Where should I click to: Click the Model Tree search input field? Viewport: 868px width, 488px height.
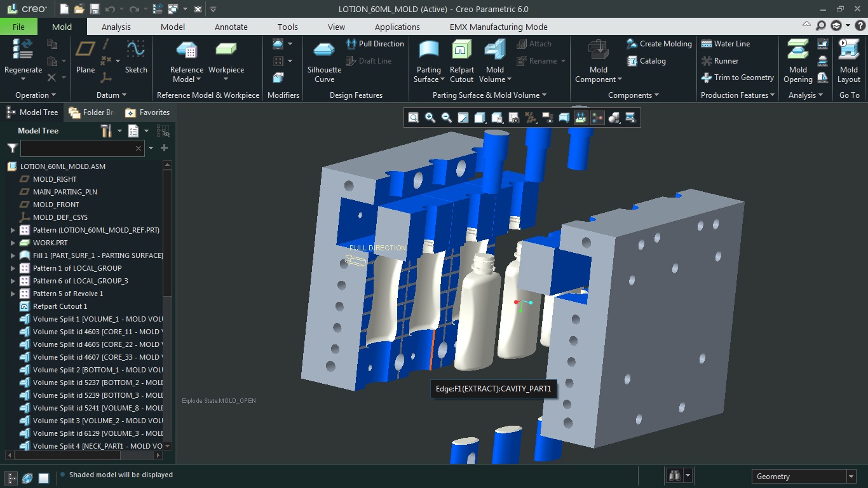tap(82, 148)
